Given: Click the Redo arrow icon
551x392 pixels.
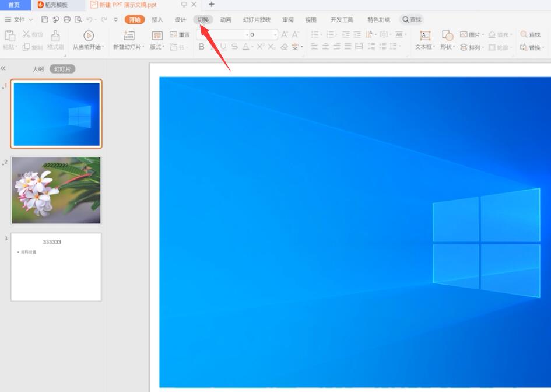Looking at the screenshot, I should (x=104, y=20).
